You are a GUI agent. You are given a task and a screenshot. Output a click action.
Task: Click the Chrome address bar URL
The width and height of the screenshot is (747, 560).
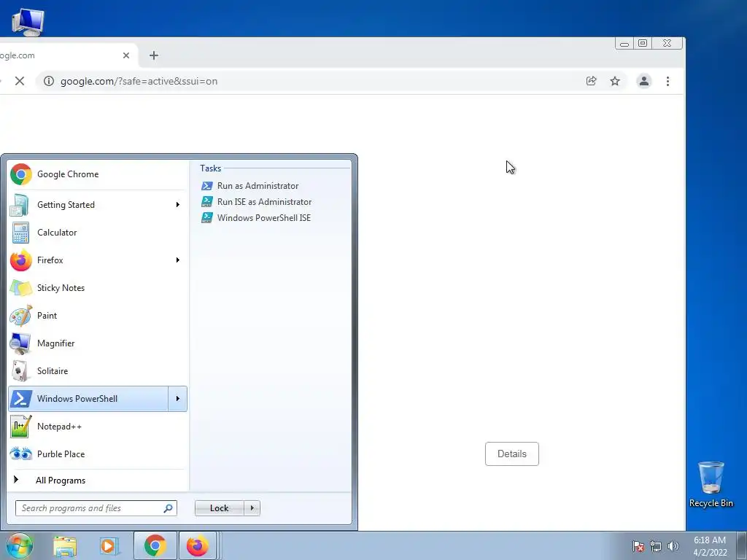pyautogui.click(x=139, y=81)
